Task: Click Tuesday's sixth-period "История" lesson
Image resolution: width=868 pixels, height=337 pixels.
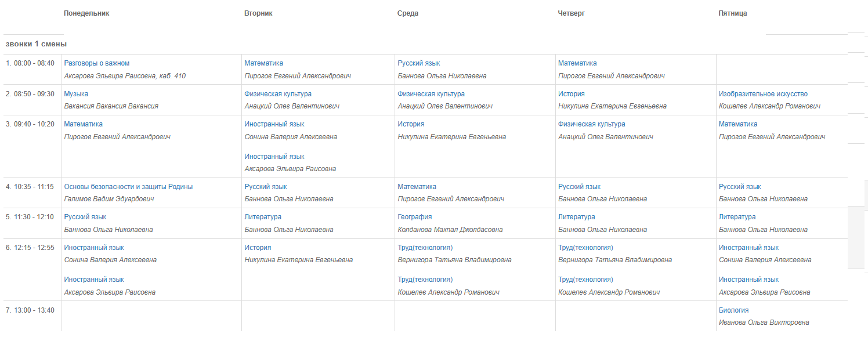Action: (258, 248)
